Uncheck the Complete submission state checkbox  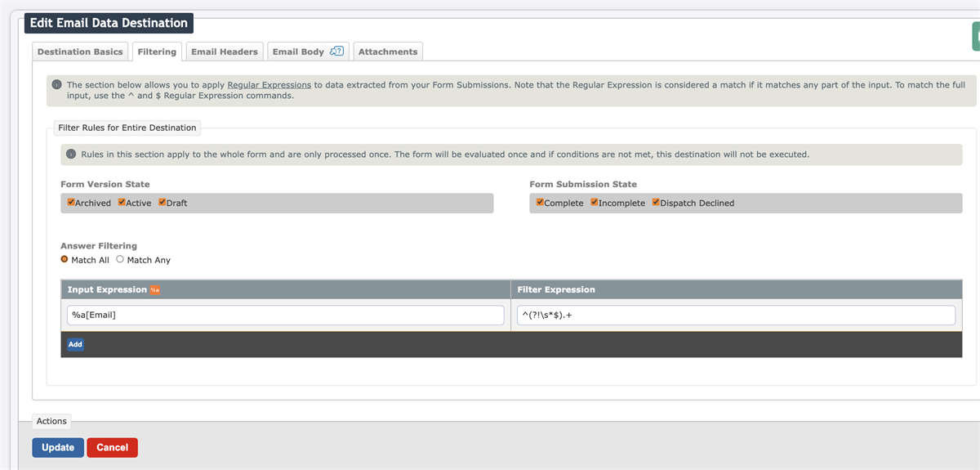(x=540, y=202)
